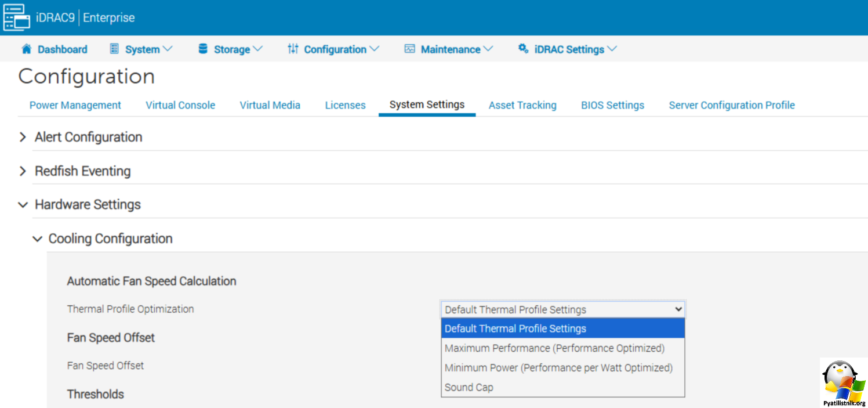
Task: Expand the iDRAC Settings menu chevron
Action: pos(612,49)
